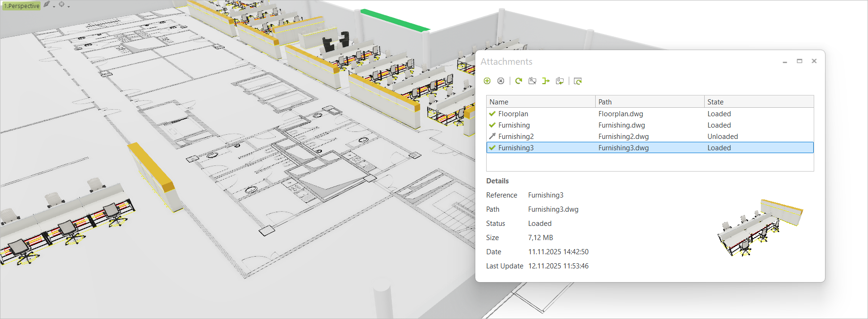Select the Furnishing2 attachment row
Viewport: 868px width, 319px height.
pos(650,137)
